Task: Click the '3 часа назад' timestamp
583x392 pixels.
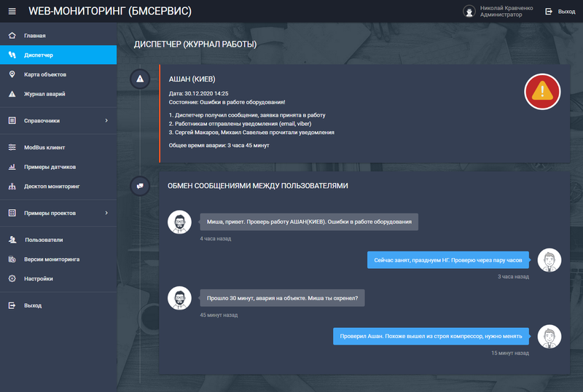Action: 513,276
